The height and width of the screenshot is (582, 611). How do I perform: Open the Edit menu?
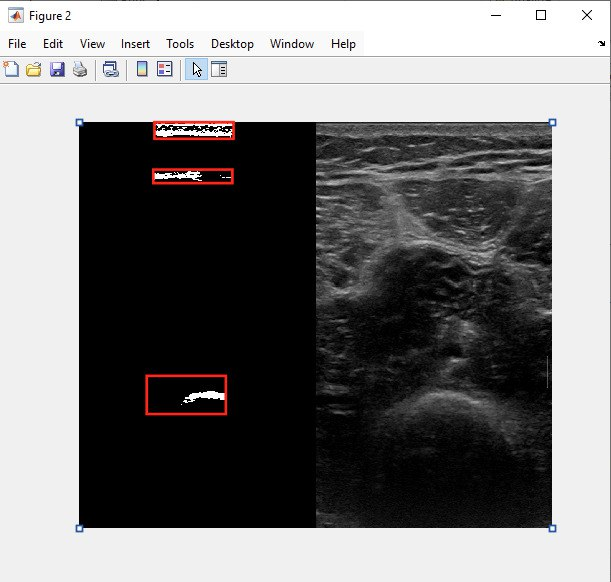tap(53, 44)
